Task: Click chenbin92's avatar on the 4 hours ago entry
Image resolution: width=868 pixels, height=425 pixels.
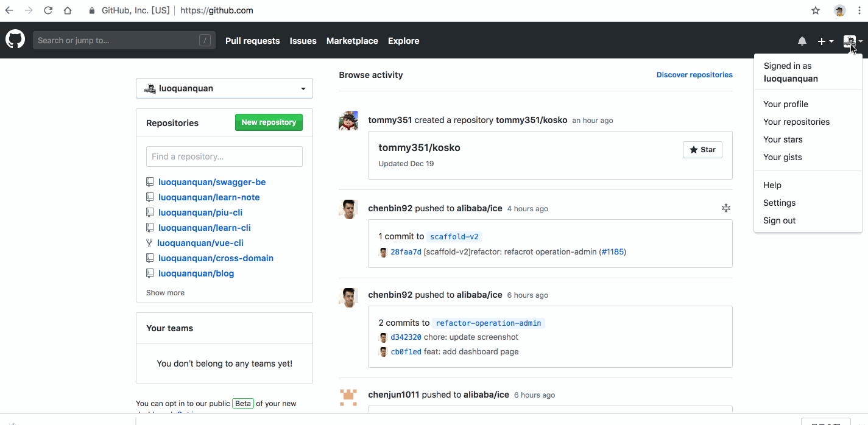Action: tap(348, 209)
